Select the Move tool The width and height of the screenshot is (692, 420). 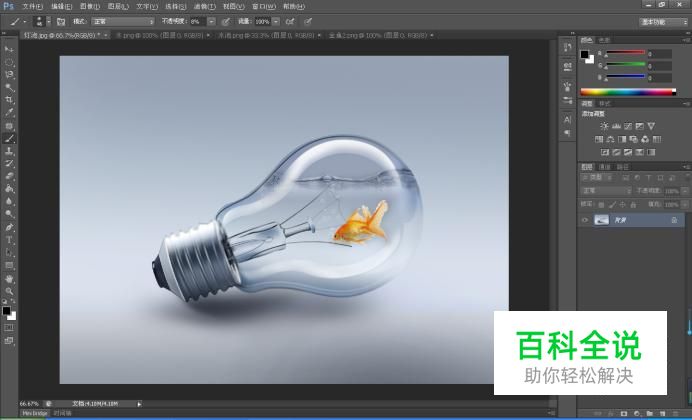click(9, 49)
